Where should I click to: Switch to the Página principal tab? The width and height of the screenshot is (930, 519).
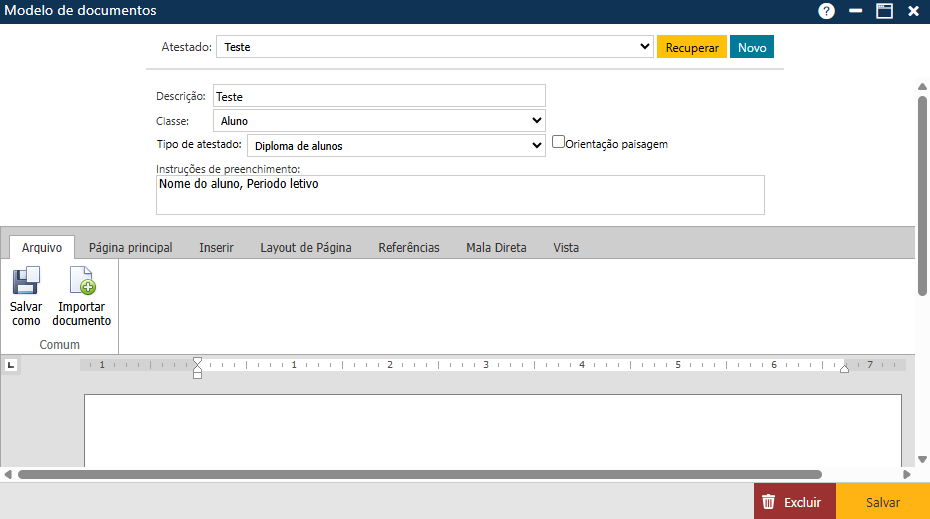click(x=130, y=247)
